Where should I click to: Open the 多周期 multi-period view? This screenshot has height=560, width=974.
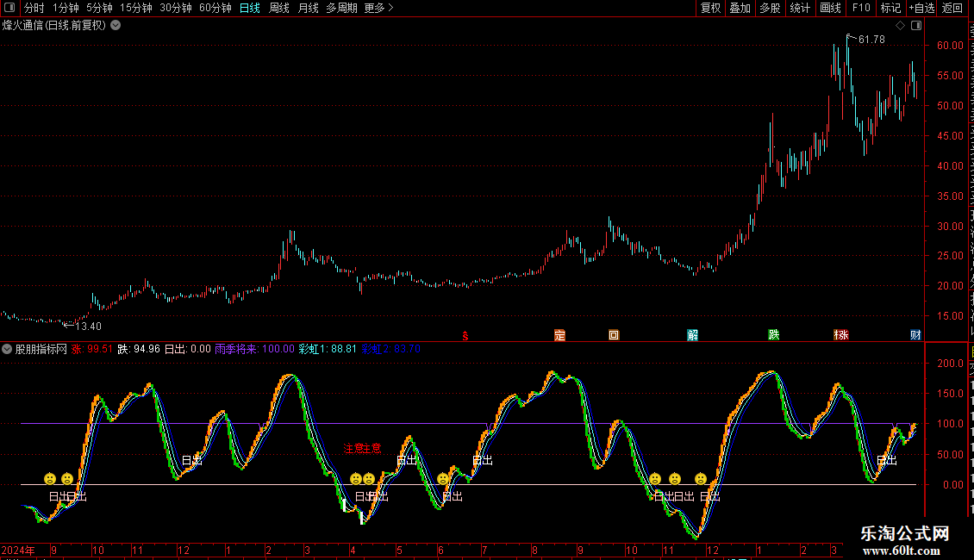pos(341,8)
